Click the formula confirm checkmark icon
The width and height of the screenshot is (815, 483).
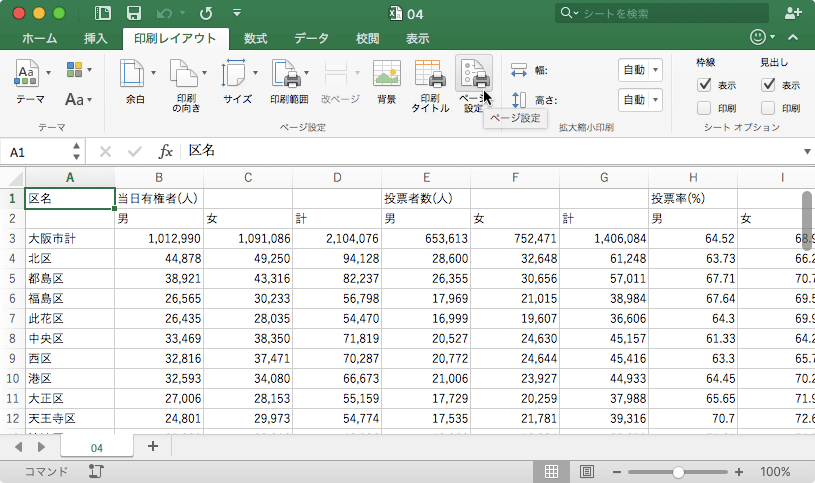point(135,152)
